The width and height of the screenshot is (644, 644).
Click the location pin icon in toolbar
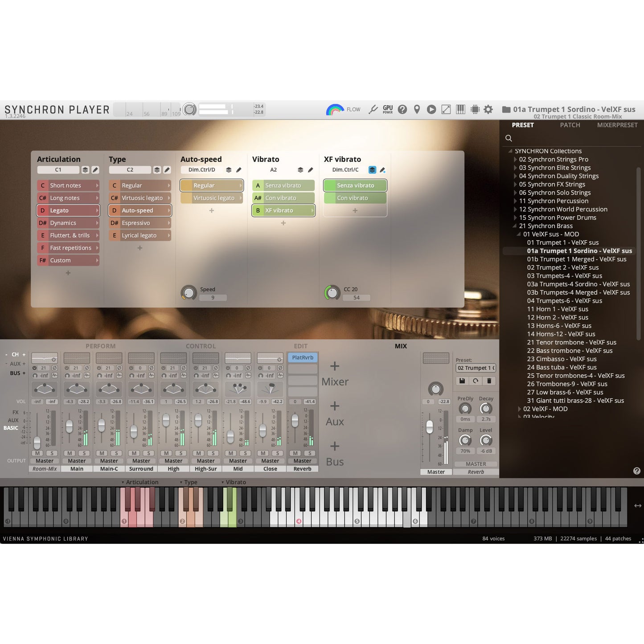pos(417,110)
